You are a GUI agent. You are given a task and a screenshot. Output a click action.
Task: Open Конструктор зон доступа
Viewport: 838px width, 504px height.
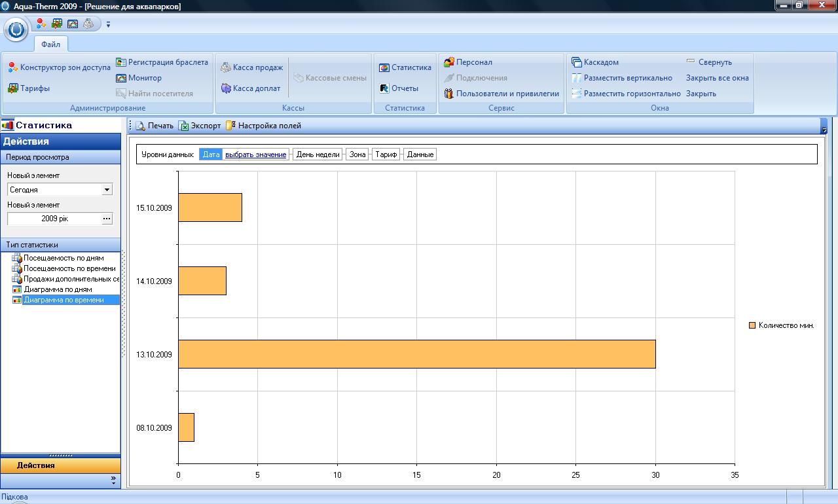pyautogui.click(x=60, y=67)
